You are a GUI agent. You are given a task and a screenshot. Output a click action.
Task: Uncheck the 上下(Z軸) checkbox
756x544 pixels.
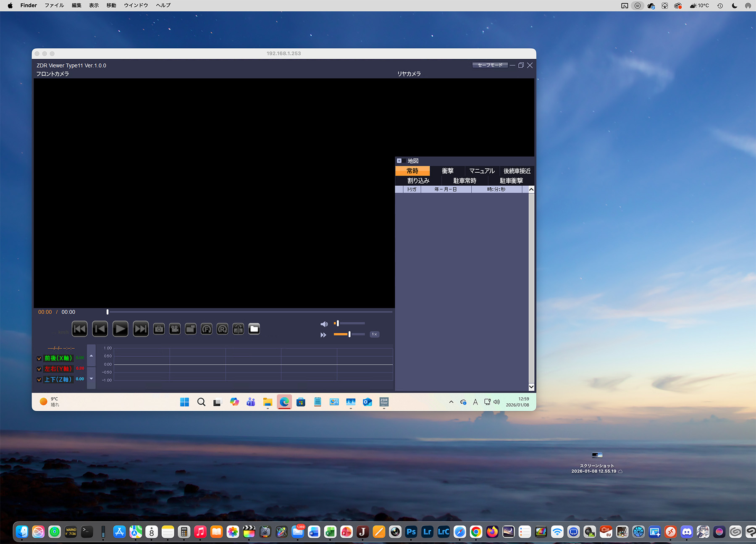(x=39, y=379)
